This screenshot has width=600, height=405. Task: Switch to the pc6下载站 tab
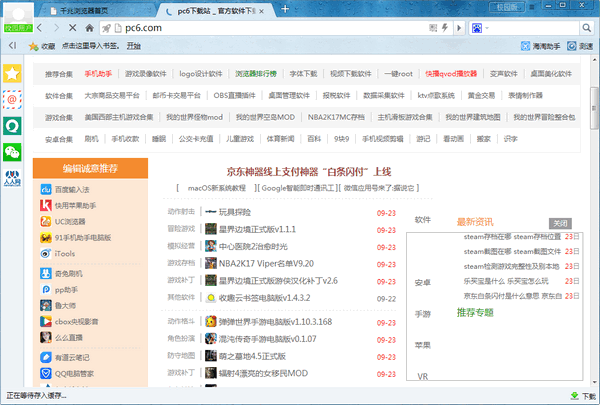[x=215, y=11]
